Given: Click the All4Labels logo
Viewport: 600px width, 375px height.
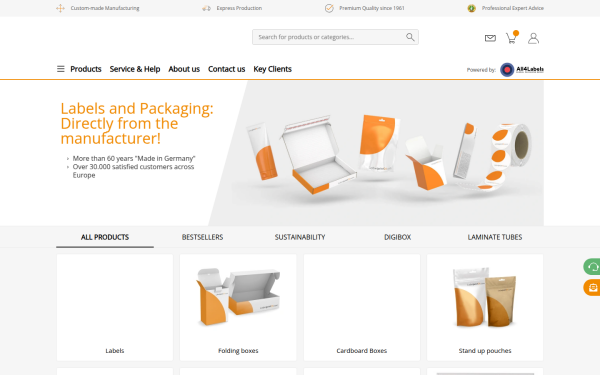Looking at the screenshot, I should click(x=522, y=70).
